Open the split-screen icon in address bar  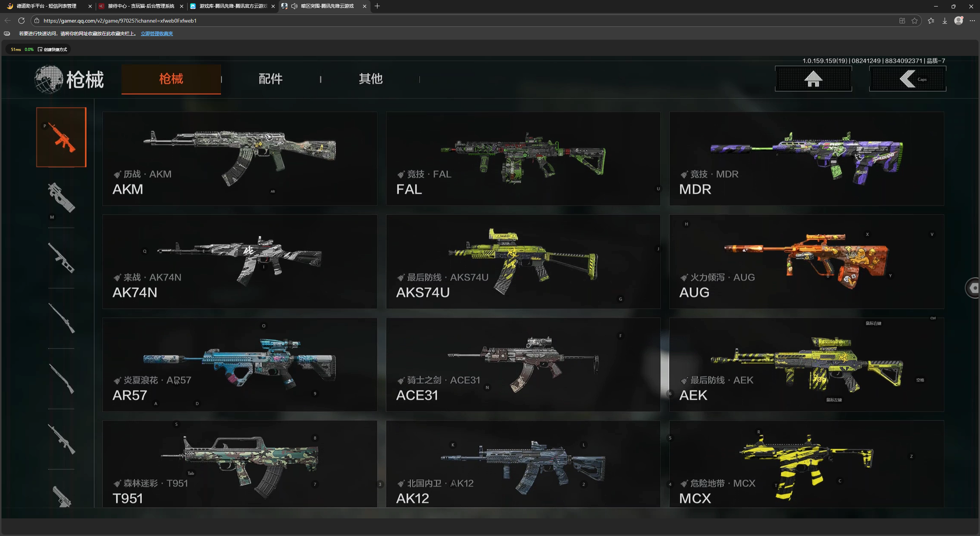[902, 21]
